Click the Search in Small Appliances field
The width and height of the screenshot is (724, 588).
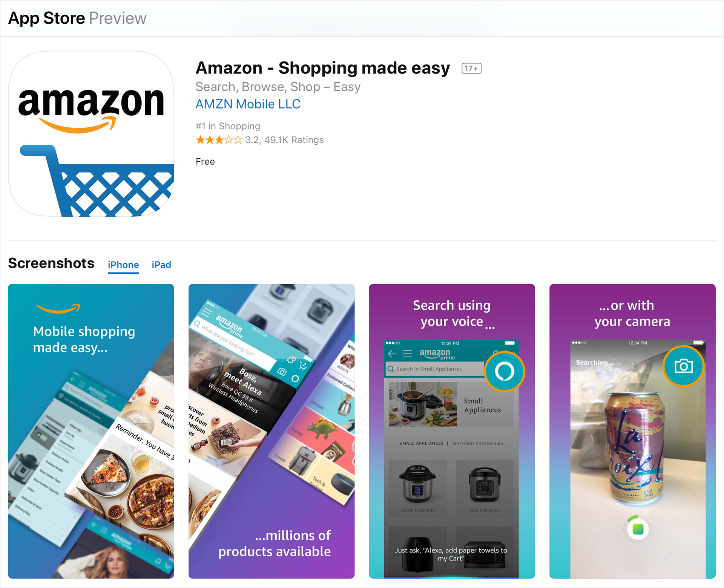(434, 369)
